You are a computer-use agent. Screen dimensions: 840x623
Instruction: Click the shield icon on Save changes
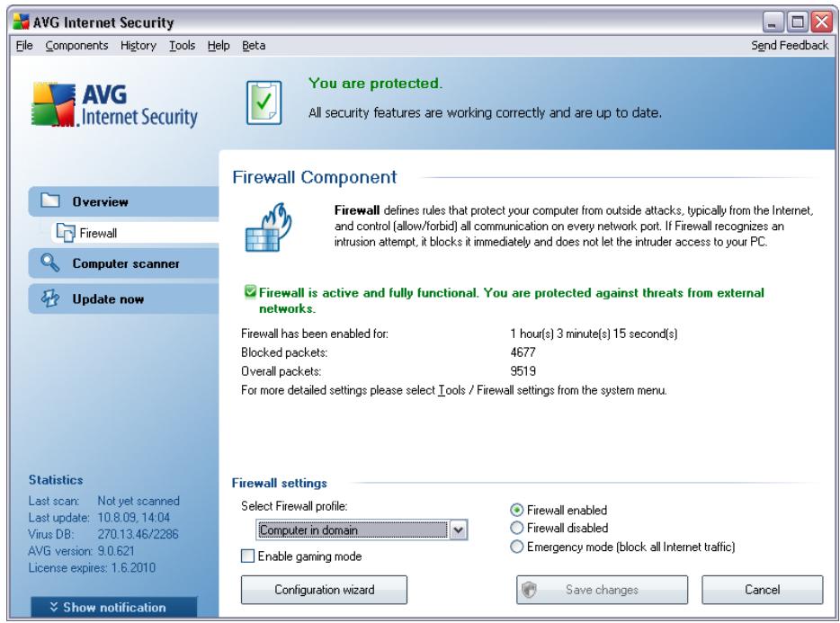[529, 590]
